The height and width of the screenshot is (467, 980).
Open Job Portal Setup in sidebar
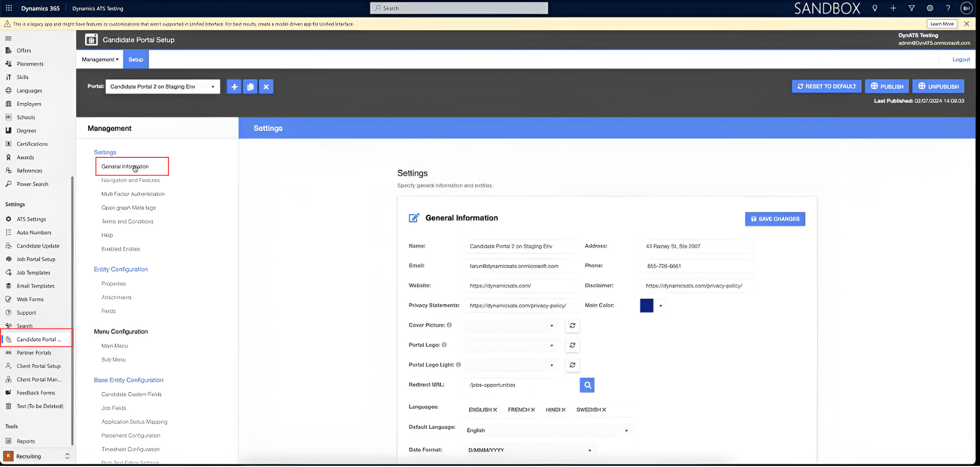36,260
